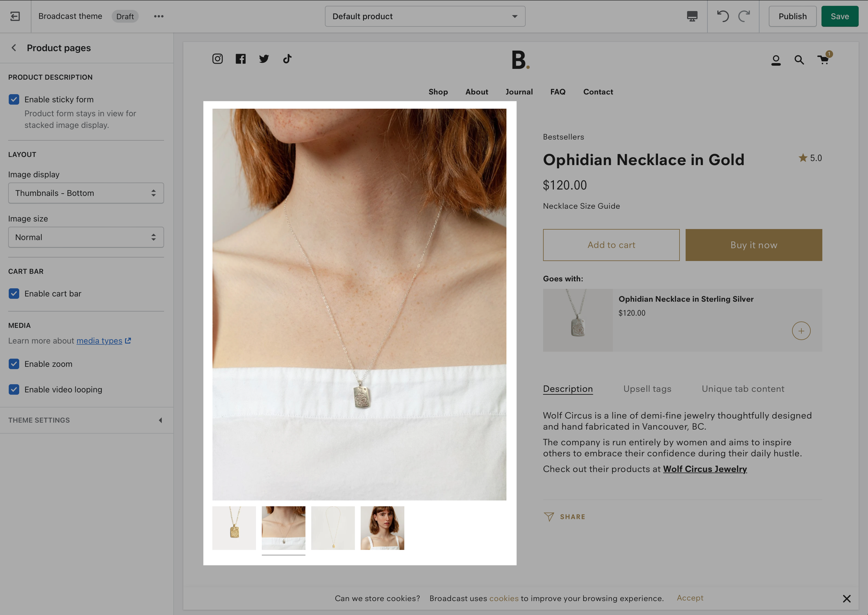
Task: Open the Image size dropdown
Action: 86,237
